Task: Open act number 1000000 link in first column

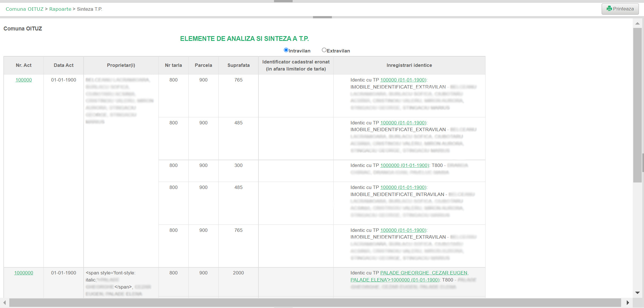Action: point(24,273)
